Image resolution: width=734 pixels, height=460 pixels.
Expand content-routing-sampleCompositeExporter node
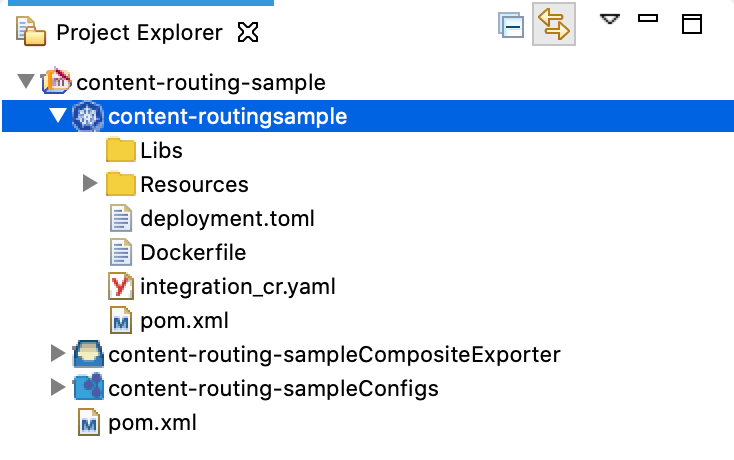[x=58, y=353]
